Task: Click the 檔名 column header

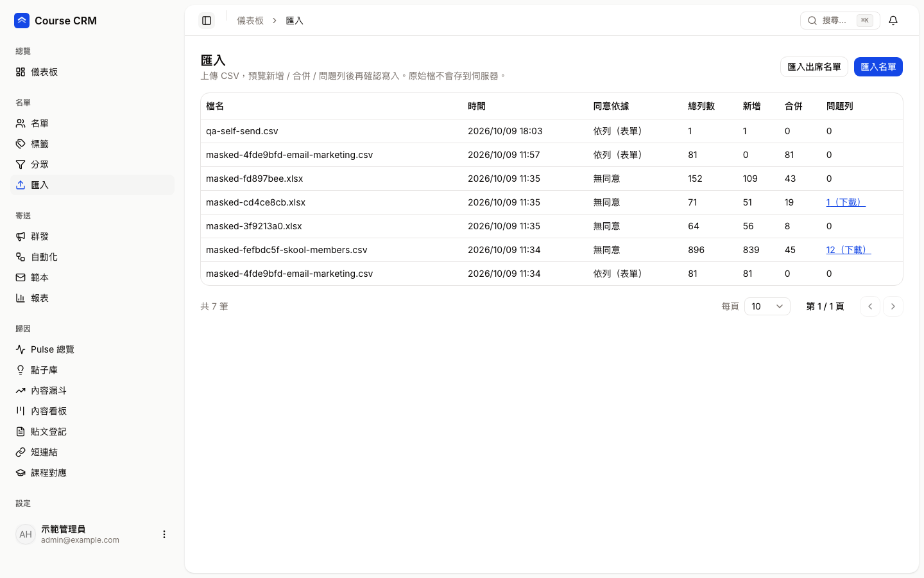Action: click(x=215, y=106)
